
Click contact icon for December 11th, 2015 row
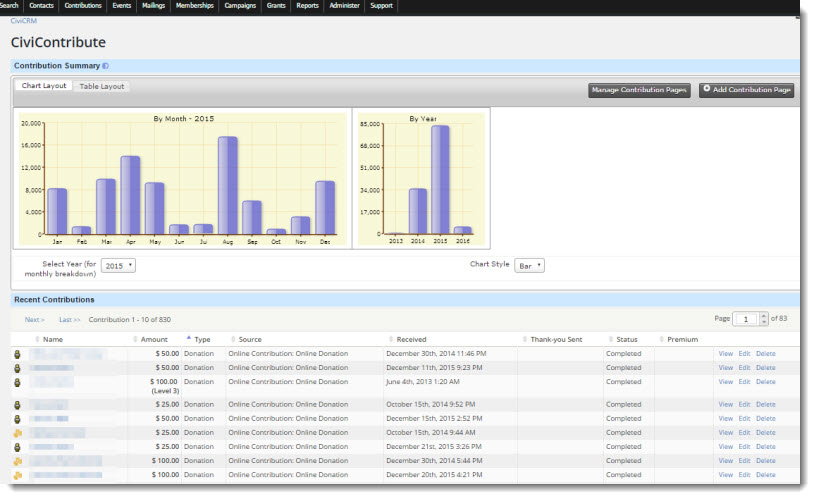click(17, 369)
